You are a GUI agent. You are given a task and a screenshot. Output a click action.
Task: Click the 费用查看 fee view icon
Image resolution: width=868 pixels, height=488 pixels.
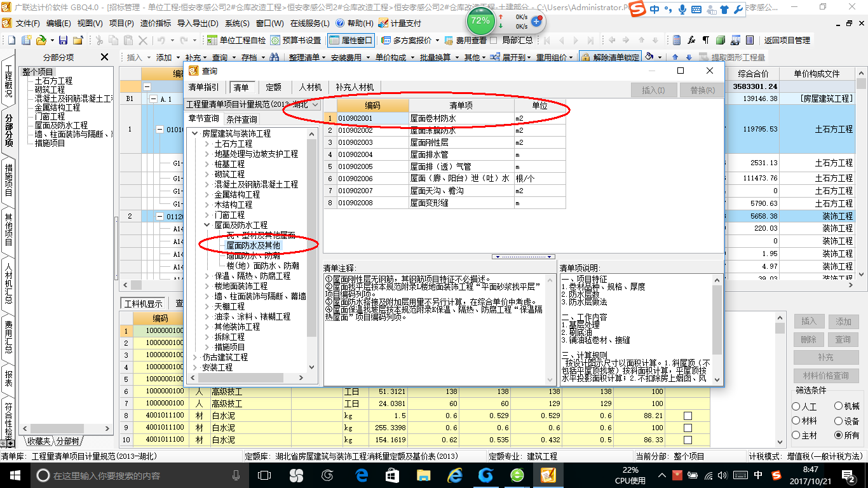click(x=449, y=40)
